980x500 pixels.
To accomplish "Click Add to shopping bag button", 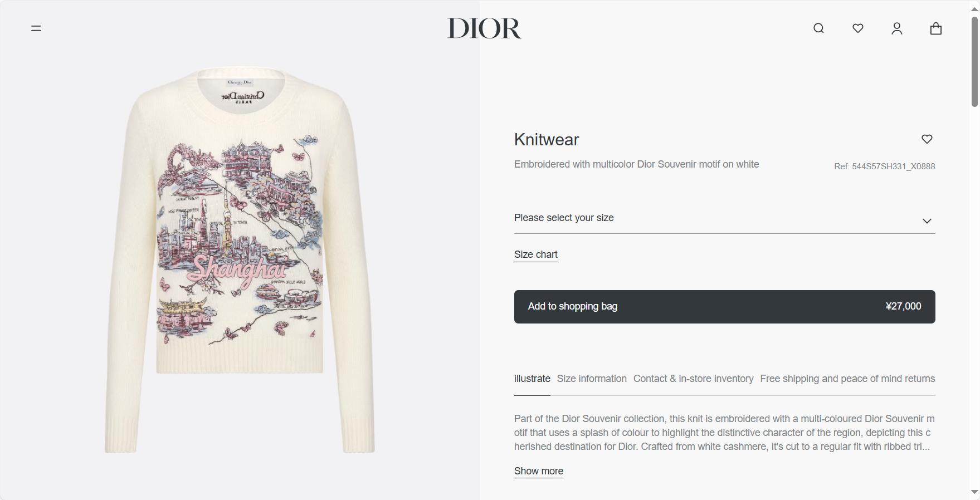I will pos(724,307).
